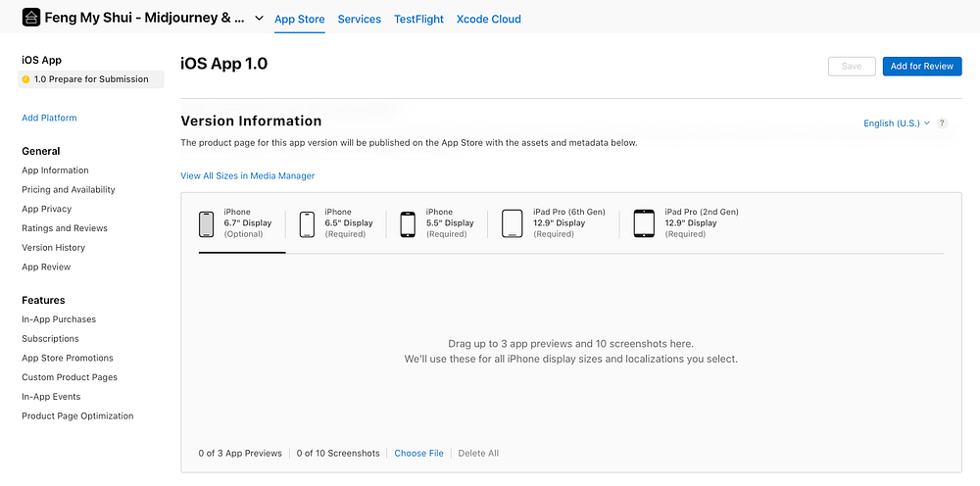Screen dimensions: 980x486
Task: Click the Add for Review button
Action: pyautogui.click(x=921, y=66)
